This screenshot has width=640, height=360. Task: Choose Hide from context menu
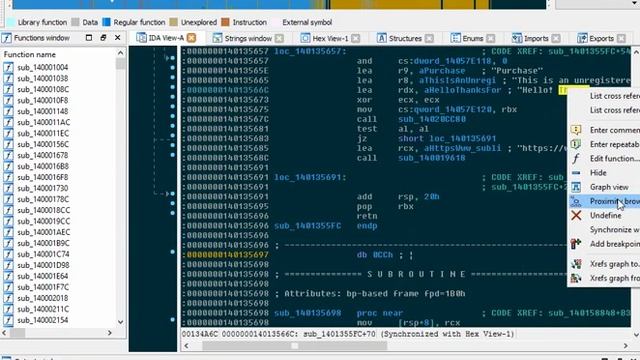[604, 173]
